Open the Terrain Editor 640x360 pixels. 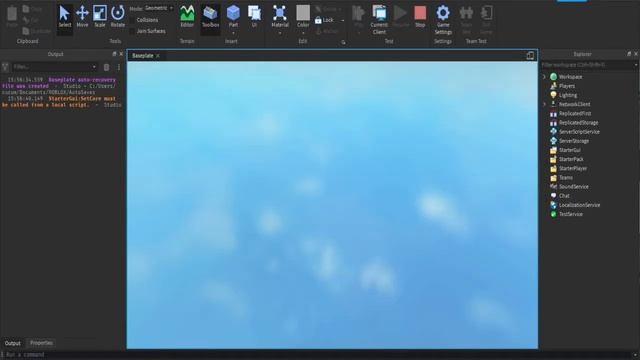[187, 17]
